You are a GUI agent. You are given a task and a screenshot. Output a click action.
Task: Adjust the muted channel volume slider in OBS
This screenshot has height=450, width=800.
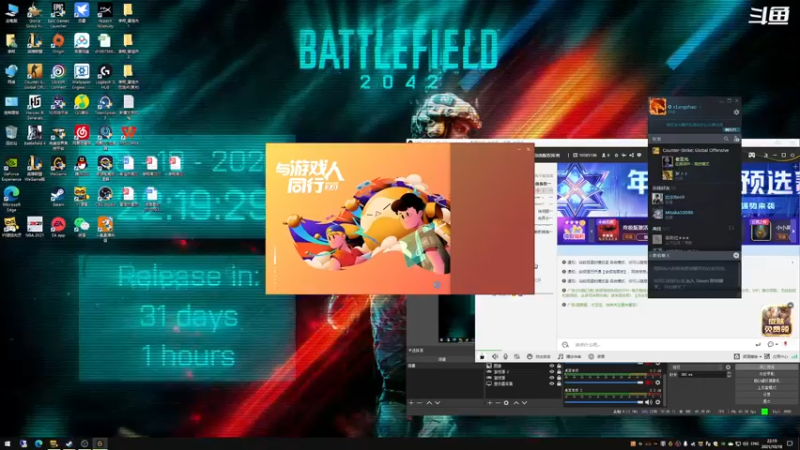click(x=604, y=383)
